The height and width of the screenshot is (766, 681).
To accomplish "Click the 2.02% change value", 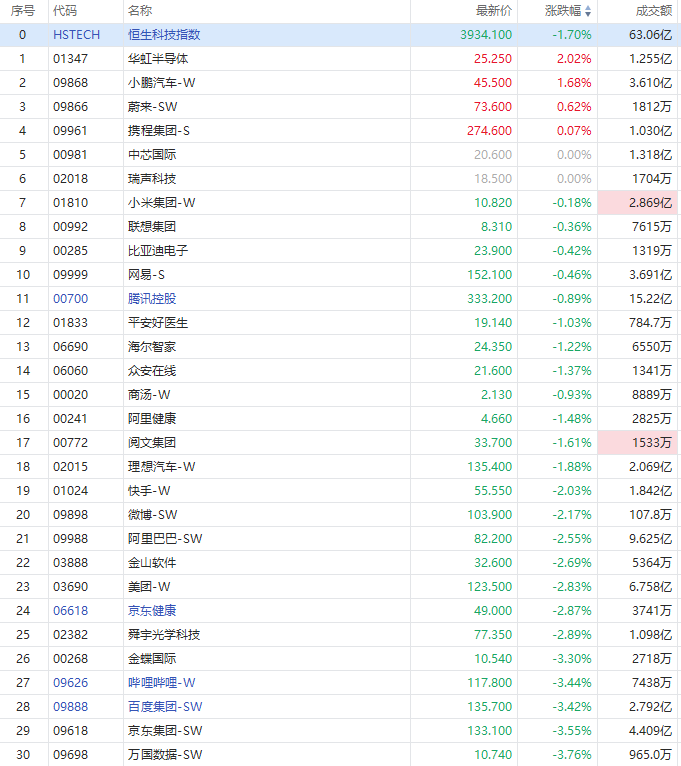I will (574, 59).
